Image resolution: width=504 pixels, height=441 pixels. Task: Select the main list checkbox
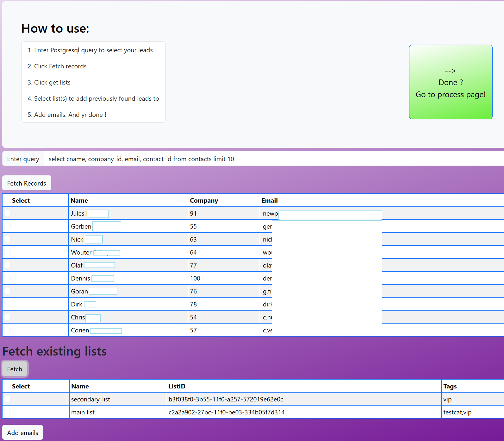pos(7,412)
